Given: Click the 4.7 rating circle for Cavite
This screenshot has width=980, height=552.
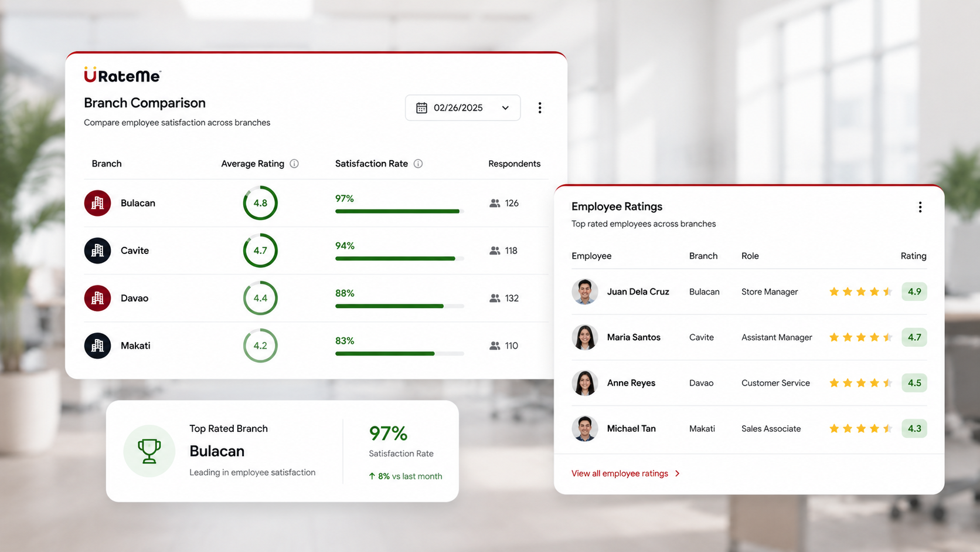Looking at the screenshot, I should pos(260,250).
